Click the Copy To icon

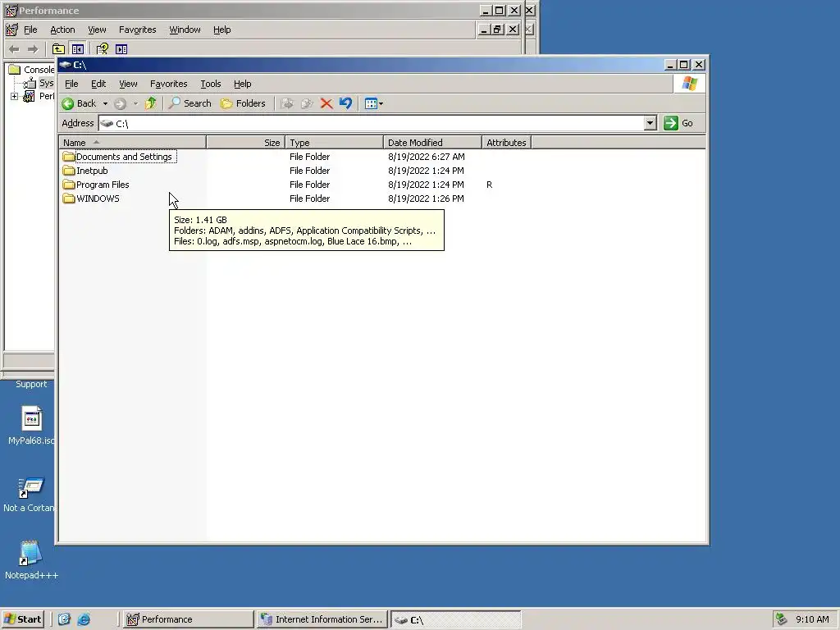307,103
